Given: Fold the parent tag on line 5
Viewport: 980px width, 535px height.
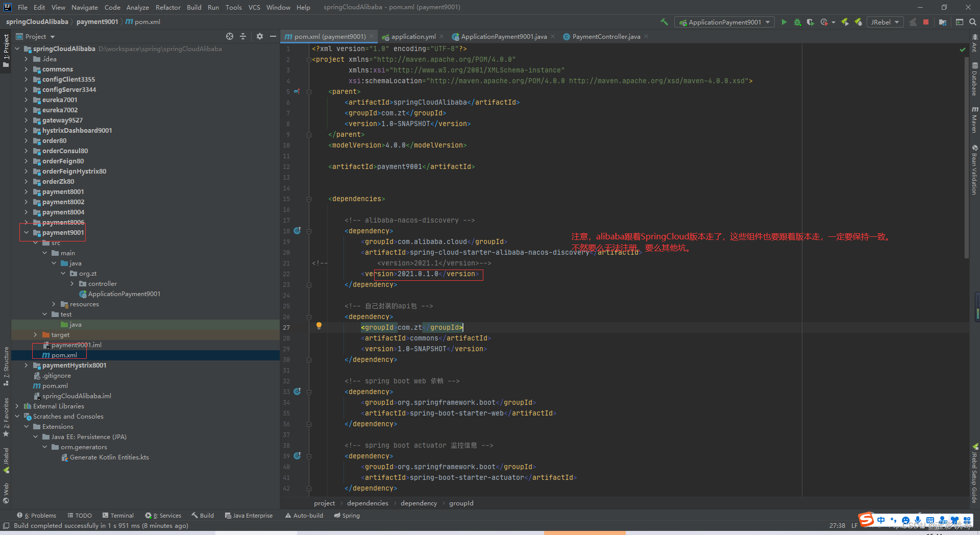Looking at the screenshot, I should tap(309, 92).
